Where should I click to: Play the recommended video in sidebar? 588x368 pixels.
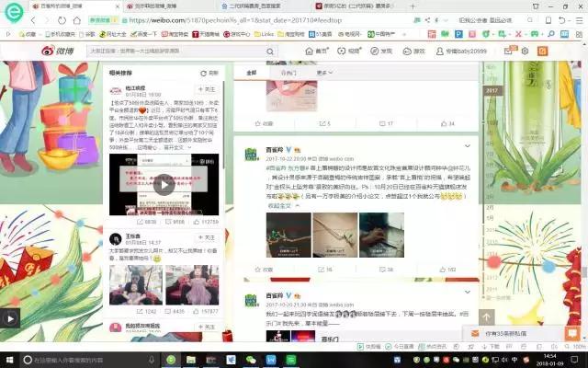point(164,185)
